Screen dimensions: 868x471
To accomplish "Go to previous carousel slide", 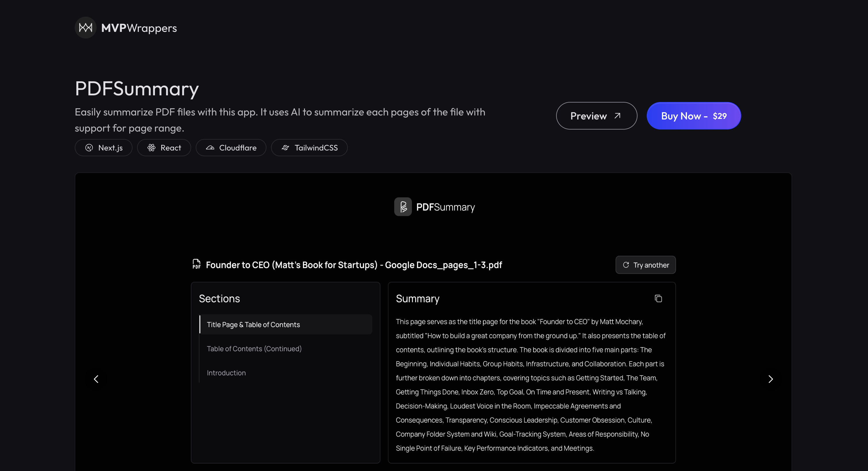I will point(96,379).
